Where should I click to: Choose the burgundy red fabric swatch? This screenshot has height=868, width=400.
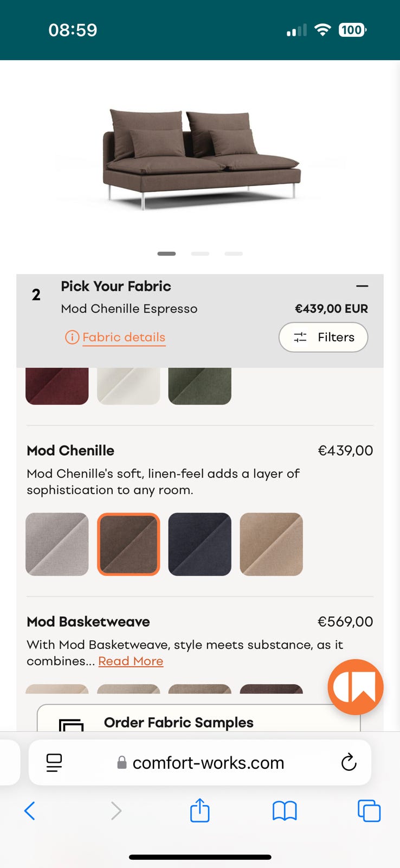tap(57, 386)
